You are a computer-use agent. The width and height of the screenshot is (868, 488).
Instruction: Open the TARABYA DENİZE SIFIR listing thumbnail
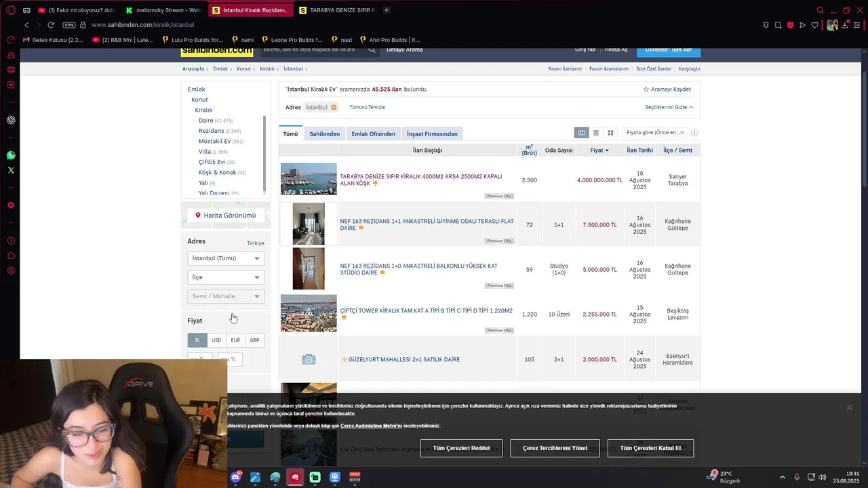tap(309, 179)
